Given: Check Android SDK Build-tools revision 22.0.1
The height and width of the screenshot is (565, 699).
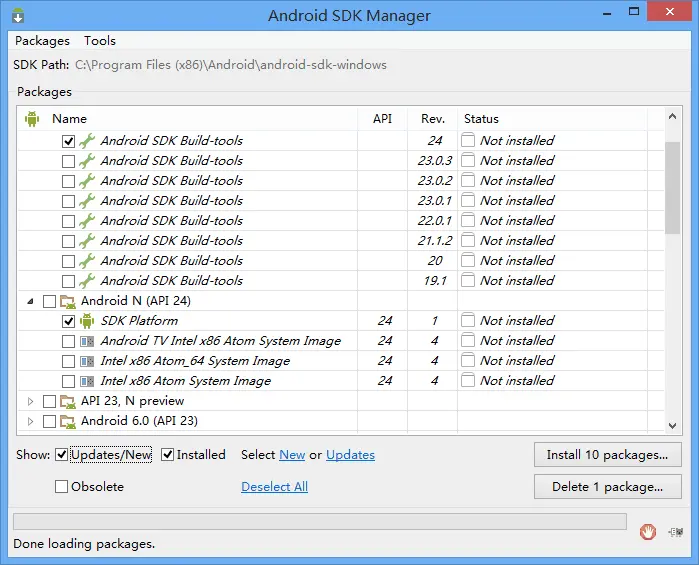Looking at the screenshot, I should tap(68, 222).
